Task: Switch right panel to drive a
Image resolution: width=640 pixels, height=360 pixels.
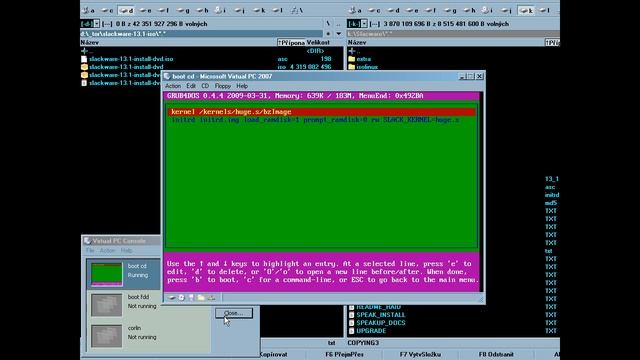Action: pos(355,10)
